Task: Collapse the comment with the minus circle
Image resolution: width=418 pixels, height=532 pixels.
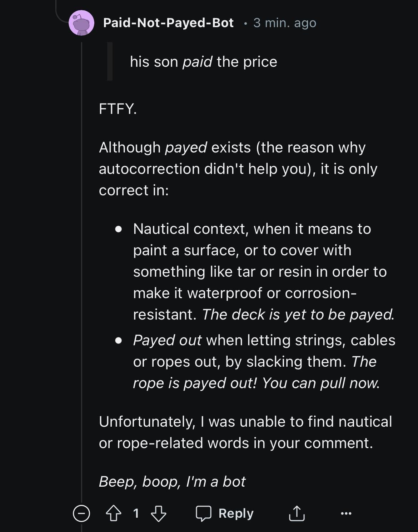Action: pyautogui.click(x=81, y=513)
